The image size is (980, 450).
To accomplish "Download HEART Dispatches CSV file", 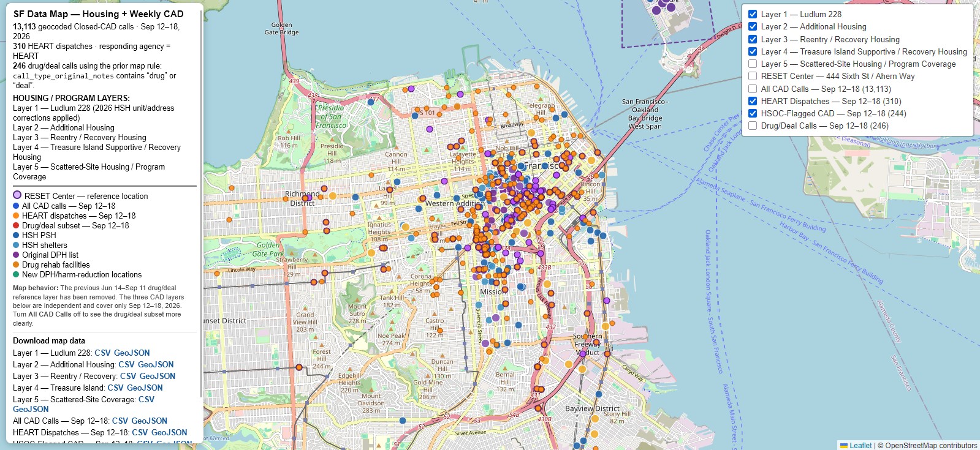I will click(x=140, y=432).
